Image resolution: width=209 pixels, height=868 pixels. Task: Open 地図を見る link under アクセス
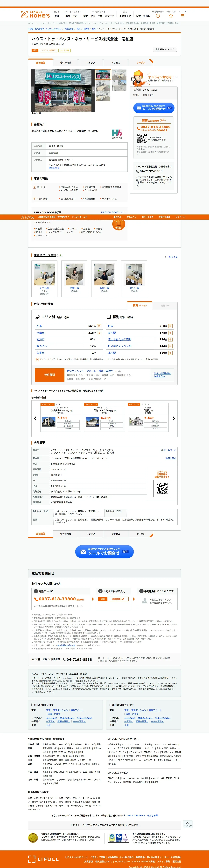[x=54, y=168]
